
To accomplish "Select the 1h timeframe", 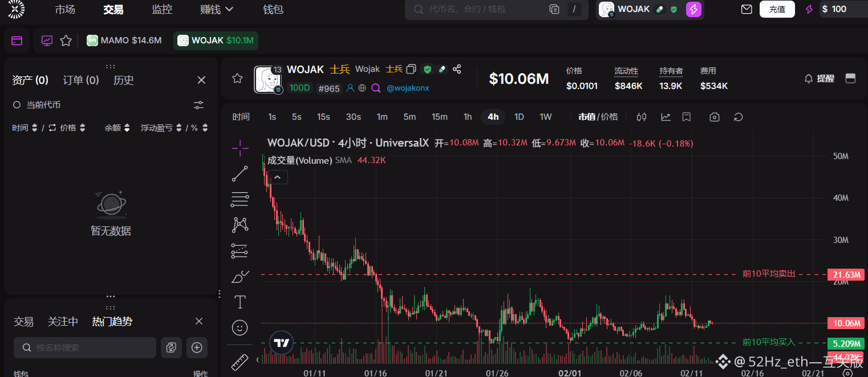I will [468, 117].
